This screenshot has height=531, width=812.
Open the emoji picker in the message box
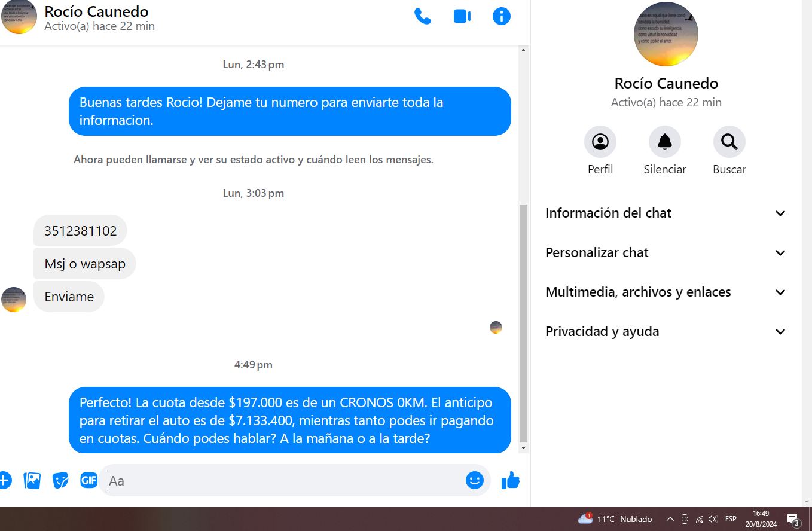[x=475, y=480]
